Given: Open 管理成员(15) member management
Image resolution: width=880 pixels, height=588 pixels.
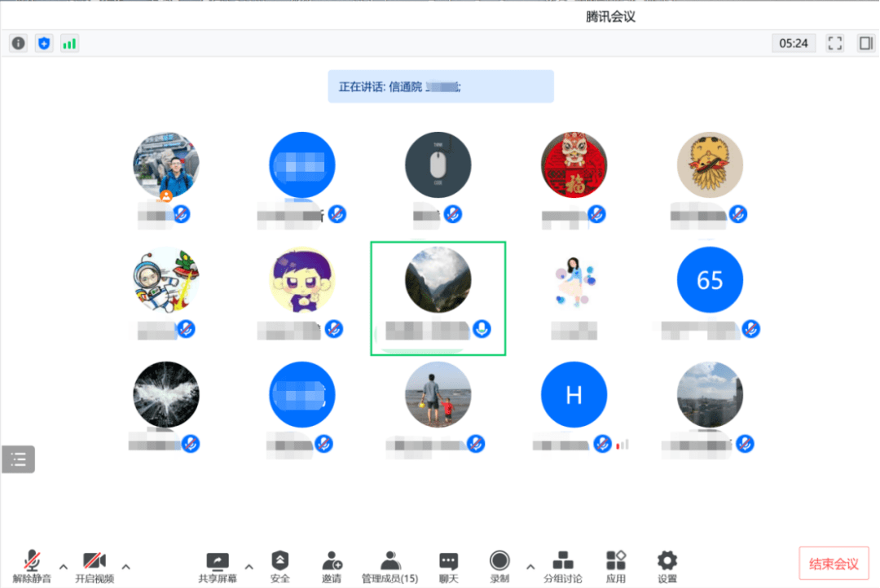Looking at the screenshot, I should click(x=390, y=566).
